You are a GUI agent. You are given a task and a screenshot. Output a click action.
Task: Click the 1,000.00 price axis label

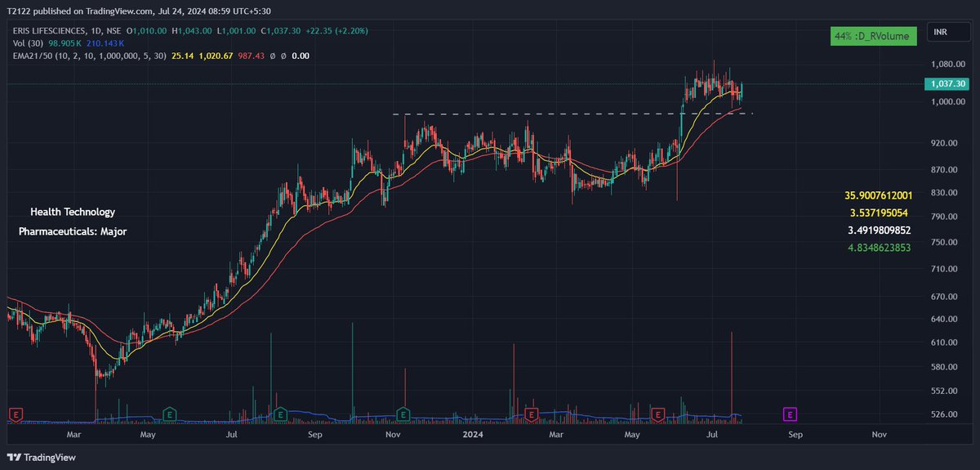(948, 101)
